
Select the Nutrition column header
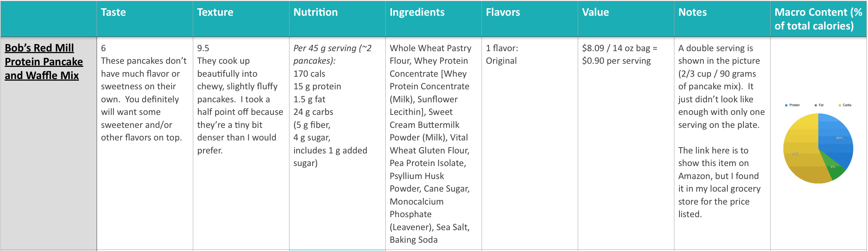[316, 12]
